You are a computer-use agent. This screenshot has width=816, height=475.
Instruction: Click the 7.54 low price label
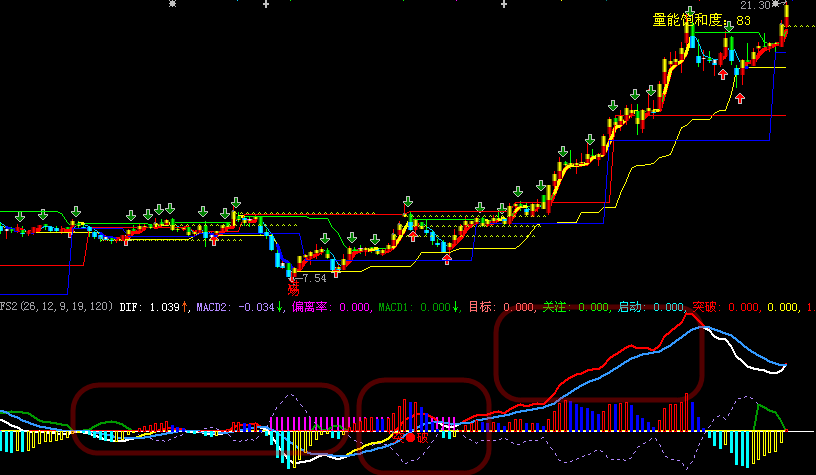coord(314,278)
